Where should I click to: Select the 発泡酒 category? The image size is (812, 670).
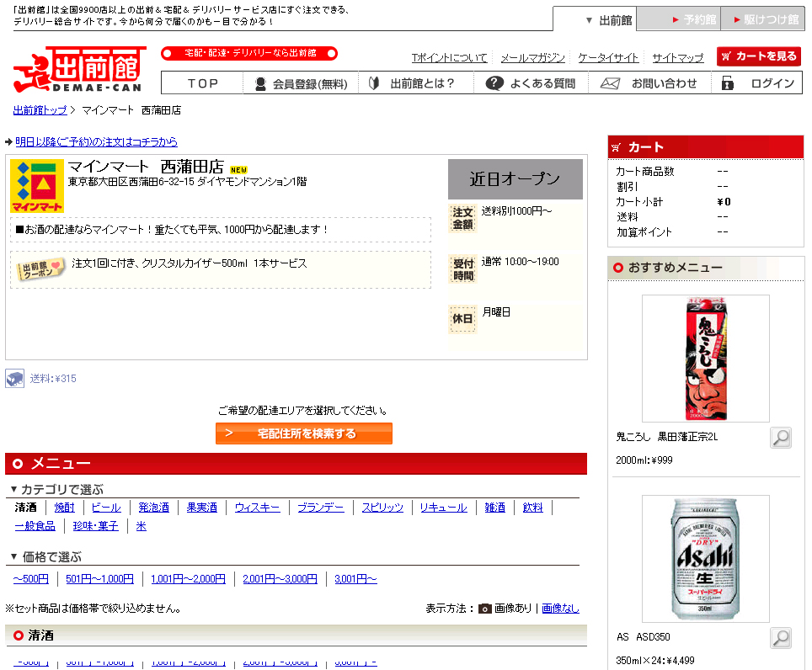(154, 508)
